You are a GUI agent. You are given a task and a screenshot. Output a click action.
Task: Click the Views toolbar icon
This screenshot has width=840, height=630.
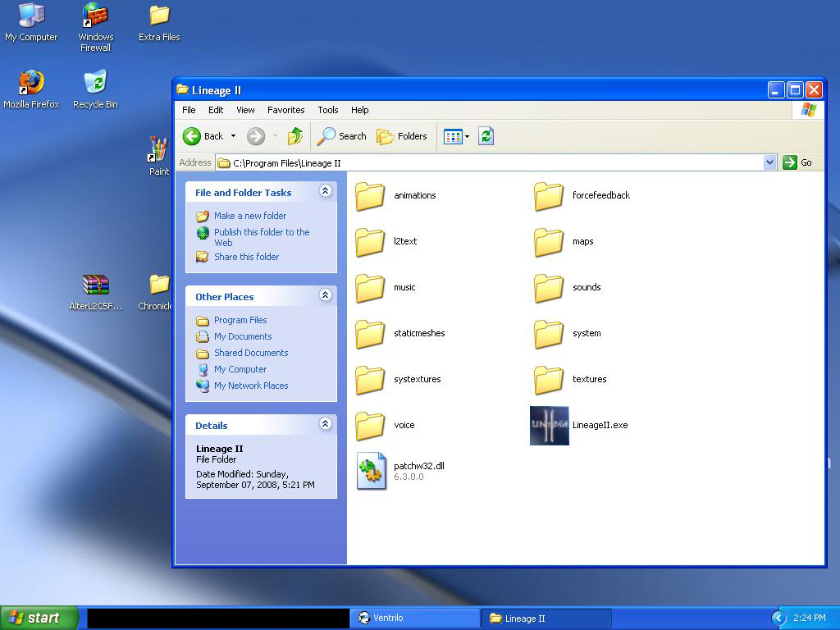point(453,137)
